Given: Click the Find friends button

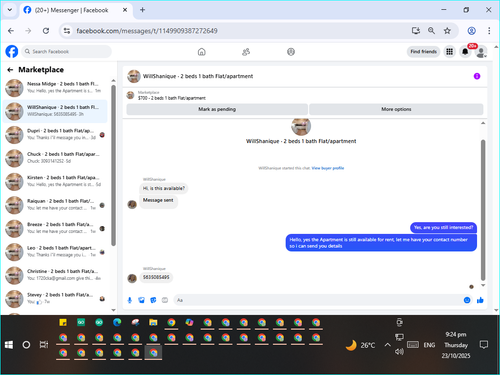Looking at the screenshot, I should tap(423, 52).
